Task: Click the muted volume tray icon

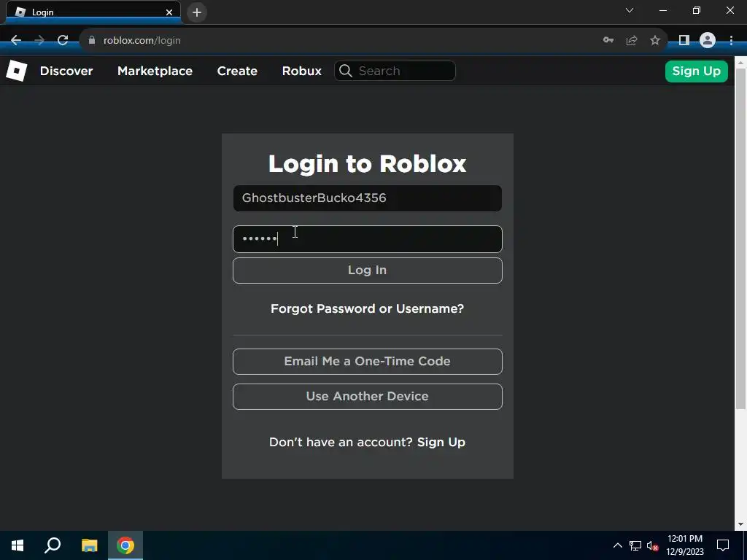Action: pos(653,545)
